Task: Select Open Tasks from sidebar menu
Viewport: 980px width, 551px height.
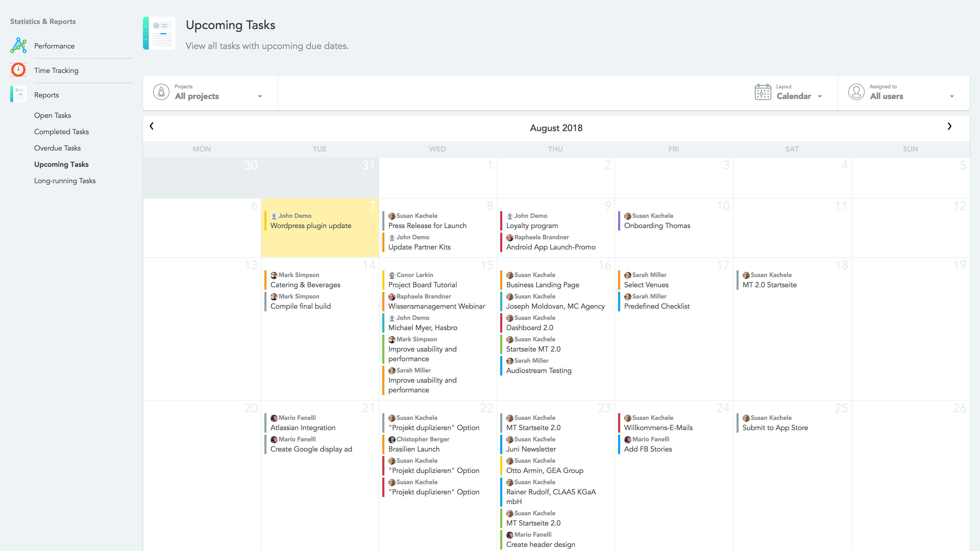Action: 53,115
